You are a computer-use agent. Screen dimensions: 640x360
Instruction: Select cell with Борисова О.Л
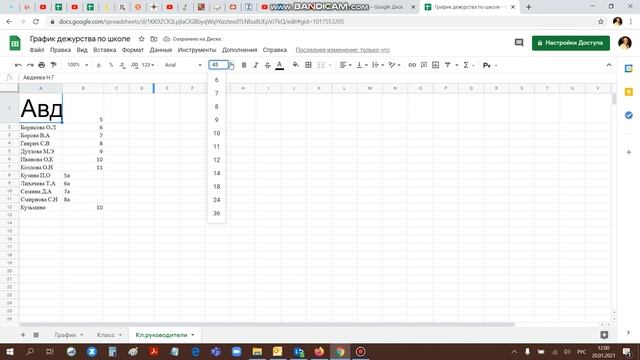pyautogui.click(x=40, y=127)
